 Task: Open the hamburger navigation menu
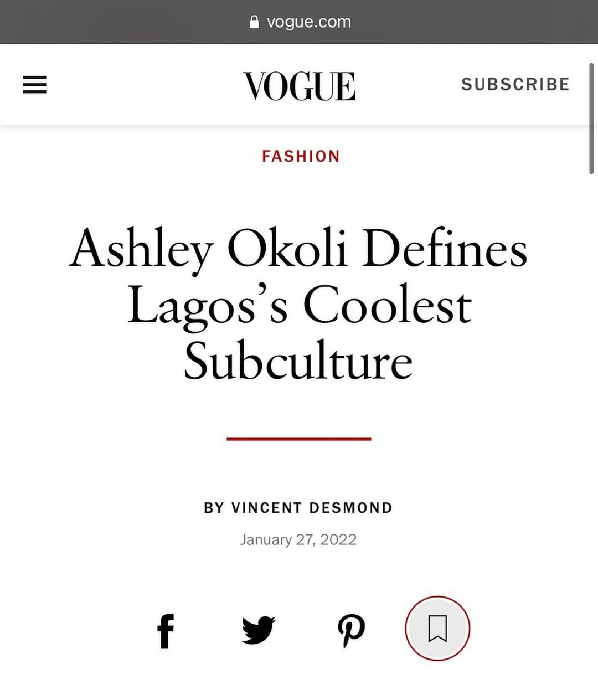(34, 85)
